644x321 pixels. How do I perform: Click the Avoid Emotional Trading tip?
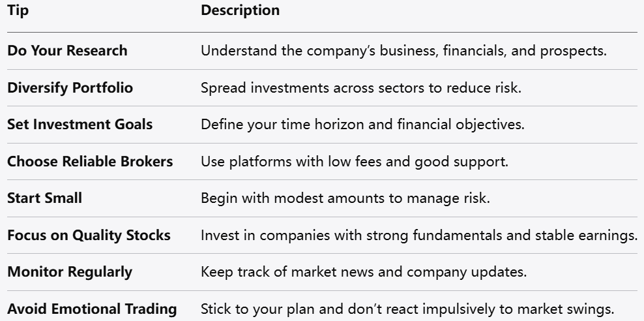(x=92, y=309)
